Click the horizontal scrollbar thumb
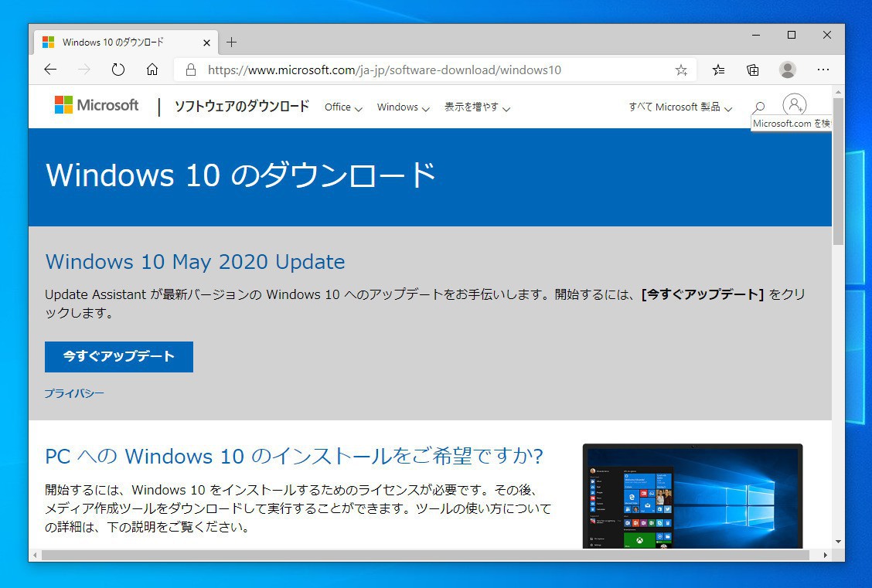The height and width of the screenshot is (588, 872). click(425, 555)
